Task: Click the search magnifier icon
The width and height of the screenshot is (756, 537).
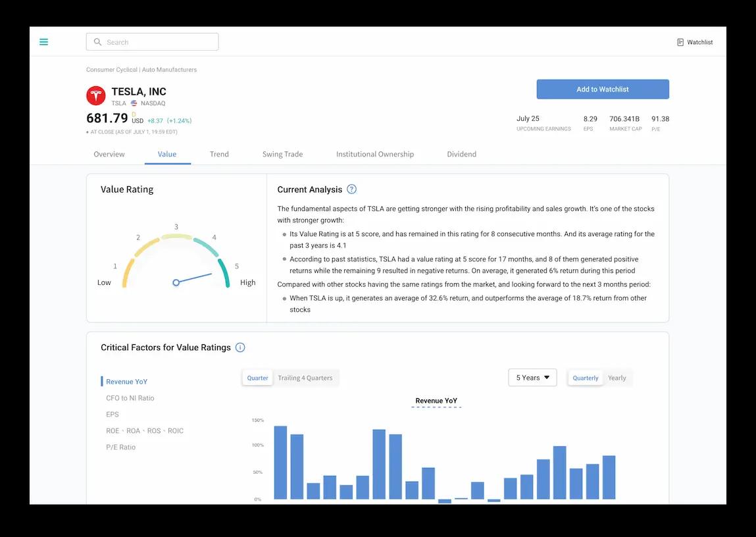Action: (97, 42)
